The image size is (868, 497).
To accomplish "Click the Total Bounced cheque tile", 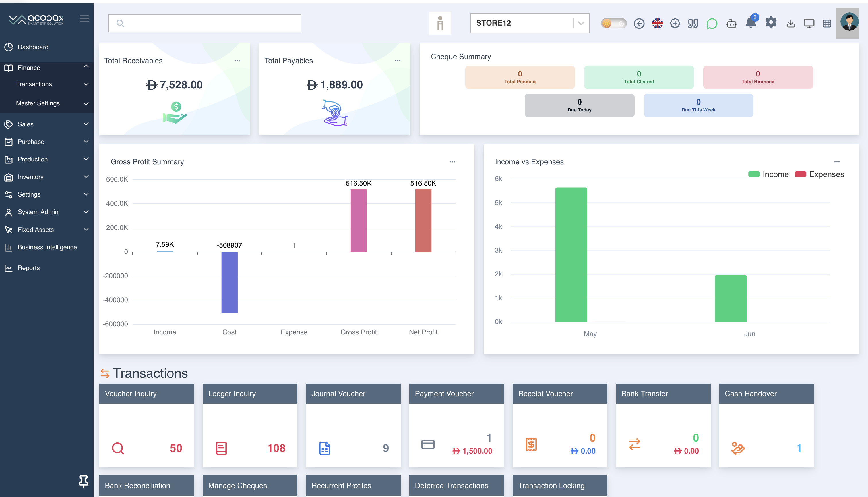I will pyautogui.click(x=757, y=77).
